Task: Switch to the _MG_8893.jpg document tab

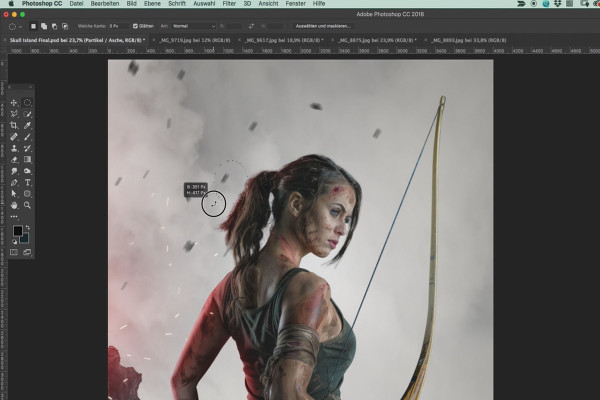Action: [468, 40]
